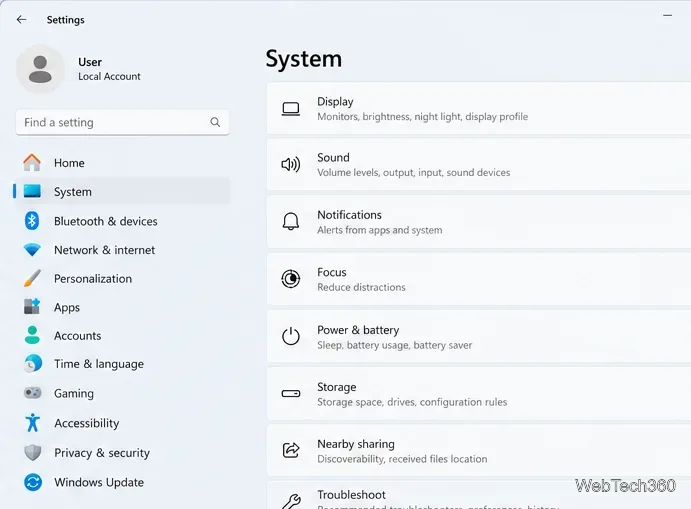Click the Power & battery icon
The width and height of the screenshot is (691, 509).
(291, 336)
